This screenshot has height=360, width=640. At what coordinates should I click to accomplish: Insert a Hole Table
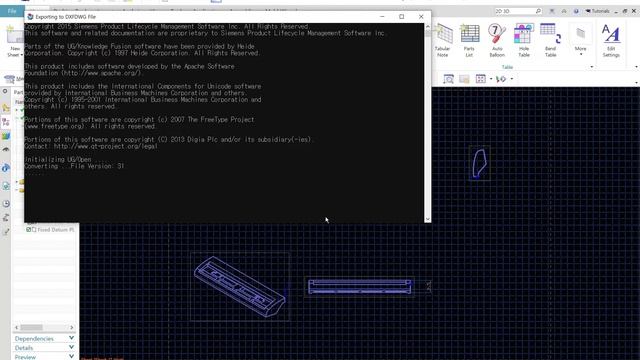click(x=524, y=40)
